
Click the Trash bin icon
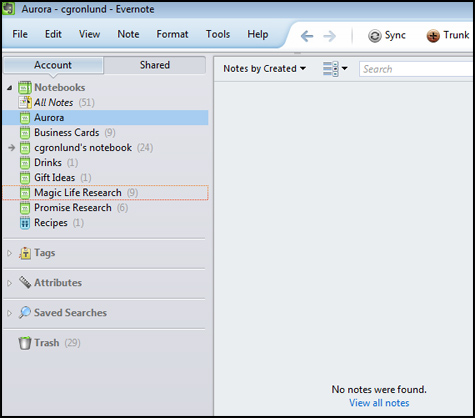(x=25, y=343)
